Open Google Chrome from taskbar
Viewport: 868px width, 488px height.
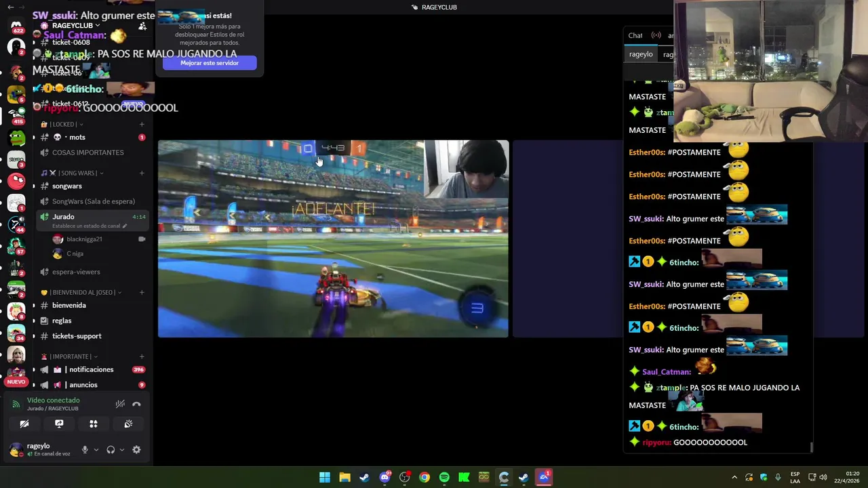click(x=425, y=477)
